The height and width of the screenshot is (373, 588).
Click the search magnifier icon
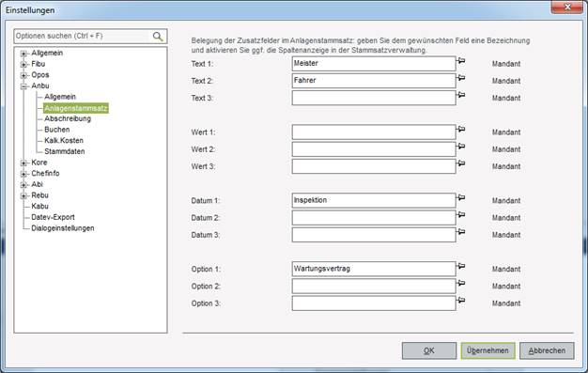[x=158, y=37]
